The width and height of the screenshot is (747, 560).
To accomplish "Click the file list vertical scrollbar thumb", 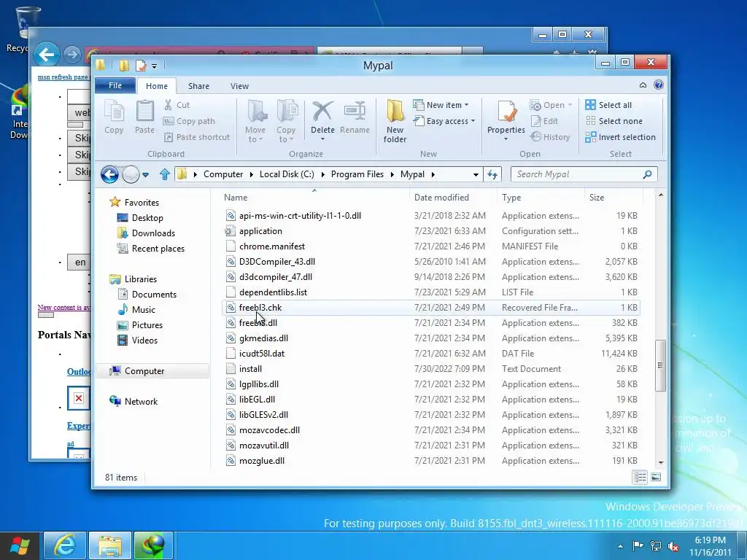I will 660,366.
